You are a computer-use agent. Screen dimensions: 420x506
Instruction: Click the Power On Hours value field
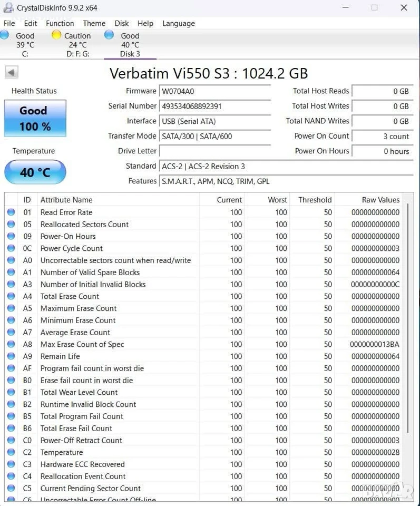click(x=382, y=151)
